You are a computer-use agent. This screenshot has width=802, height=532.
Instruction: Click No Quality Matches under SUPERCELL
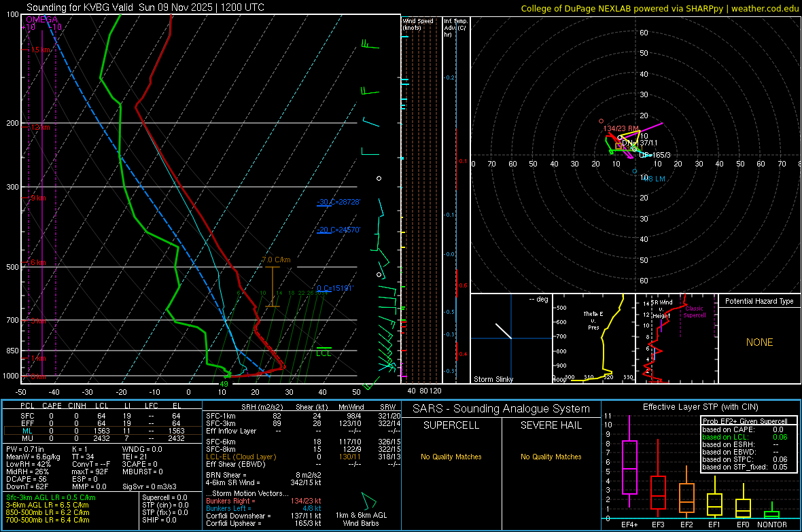point(451,457)
